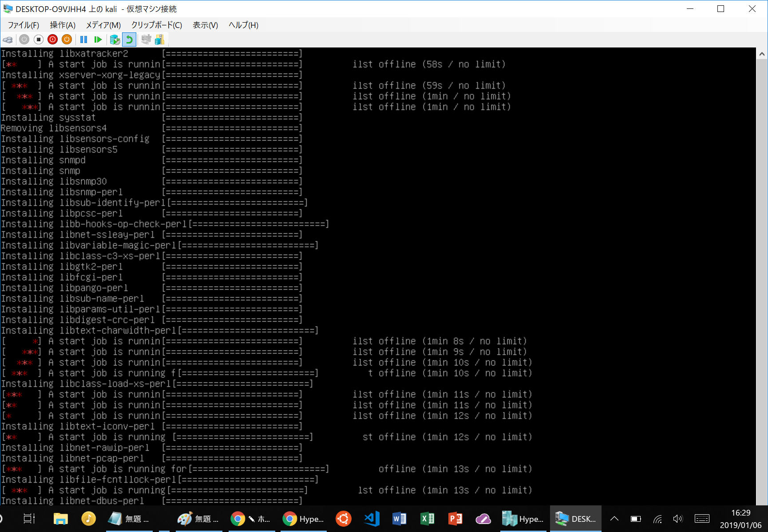Save VM state with the orange power icon

[67, 40]
